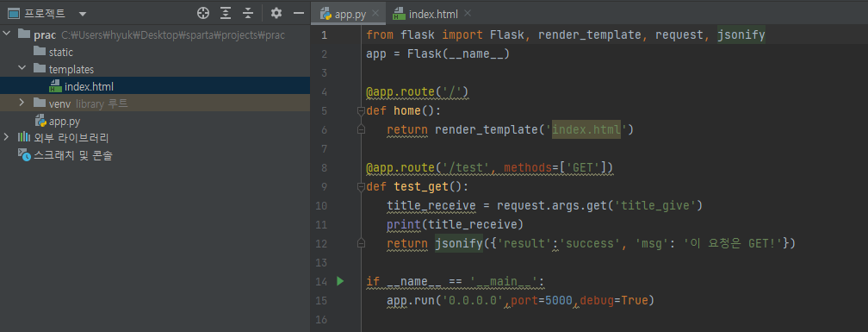The width and height of the screenshot is (868, 332).
Task: Open project panel settings gear
Action: [276, 13]
